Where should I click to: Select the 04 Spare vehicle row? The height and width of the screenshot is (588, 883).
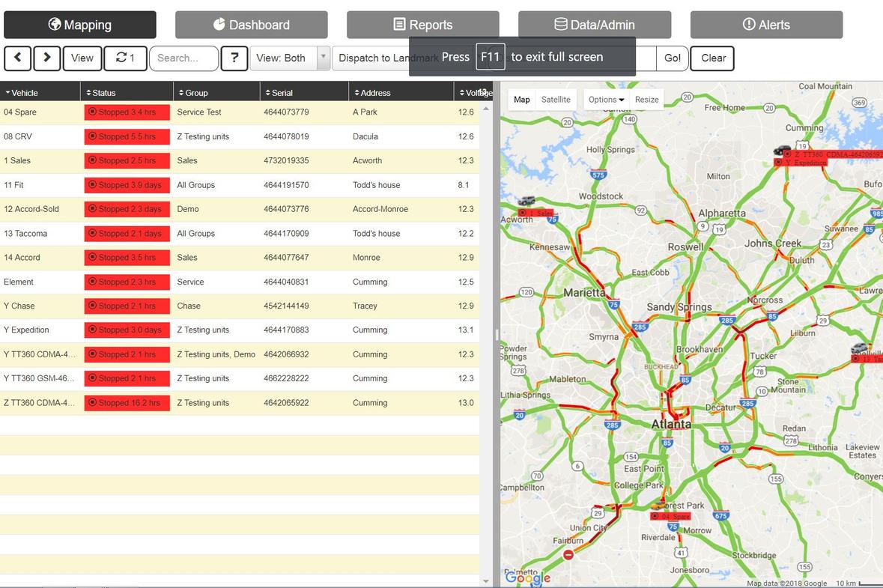(x=240, y=112)
